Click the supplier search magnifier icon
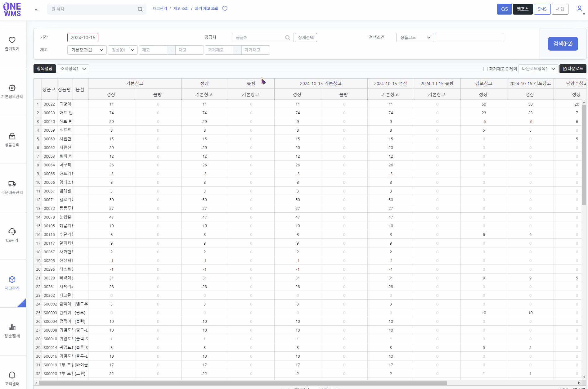This screenshot has height=389, width=588. (288, 38)
